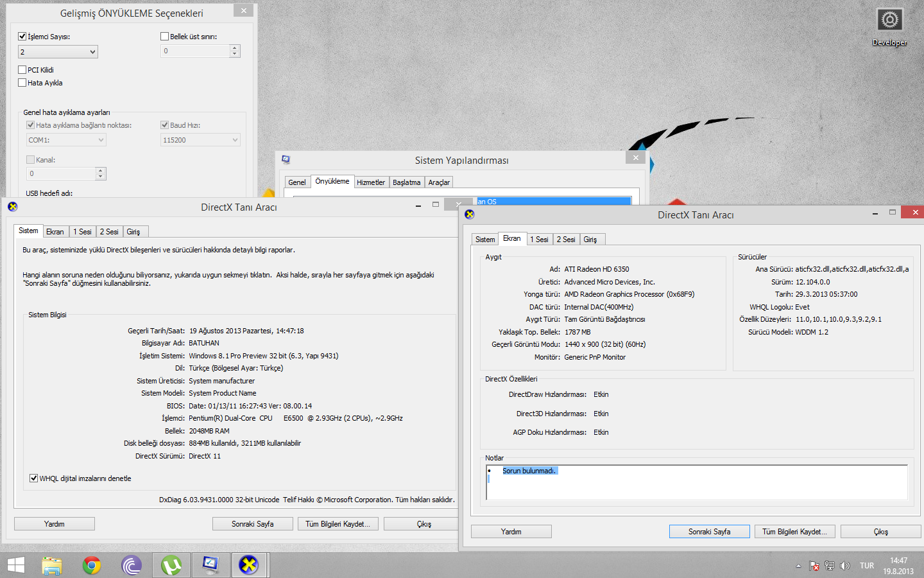Click Tüm Bilgileri Kaydet in left window
This screenshot has height=578, width=924.
point(338,524)
